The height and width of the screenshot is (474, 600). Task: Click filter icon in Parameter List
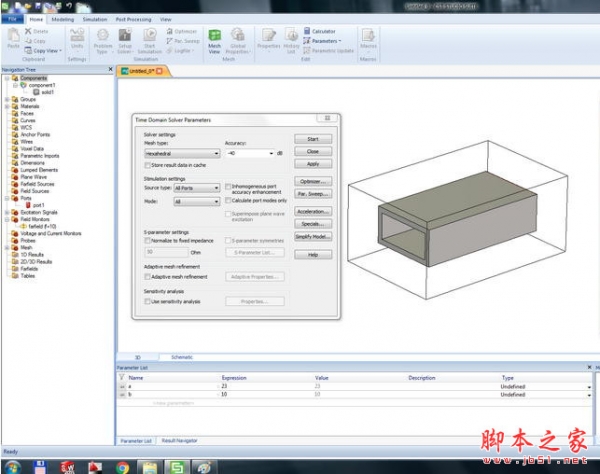click(x=122, y=377)
